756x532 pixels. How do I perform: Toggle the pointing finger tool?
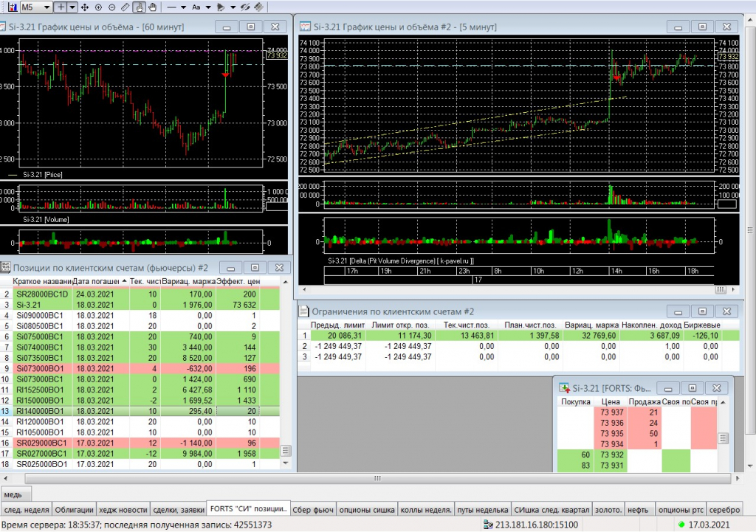click(x=139, y=7)
